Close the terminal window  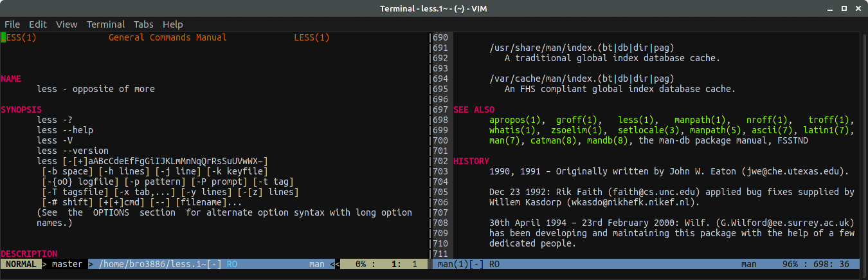click(857, 8)
